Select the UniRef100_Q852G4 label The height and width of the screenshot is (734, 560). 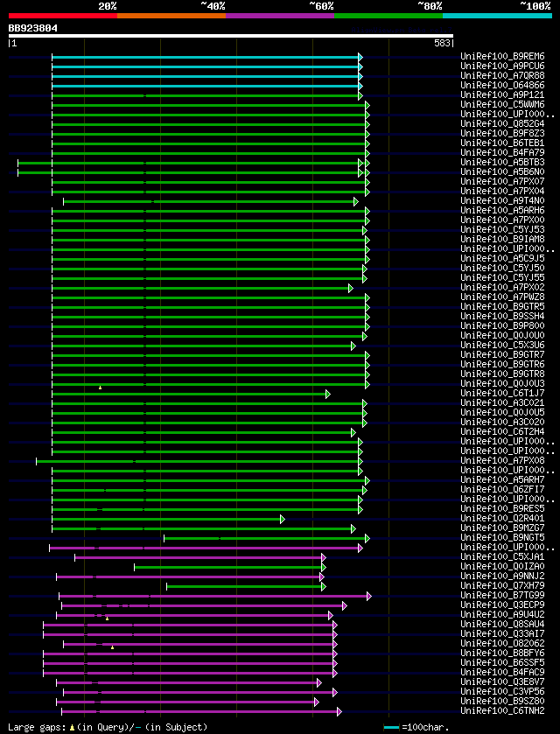[x=502, y=124]
